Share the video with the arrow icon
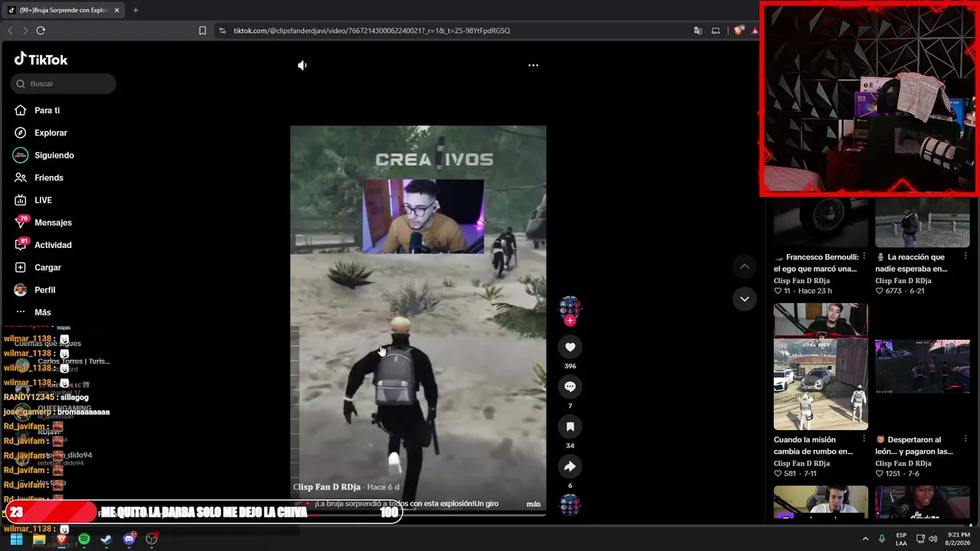The height and width of the screenshot is (551, 980). click(570, 467)
